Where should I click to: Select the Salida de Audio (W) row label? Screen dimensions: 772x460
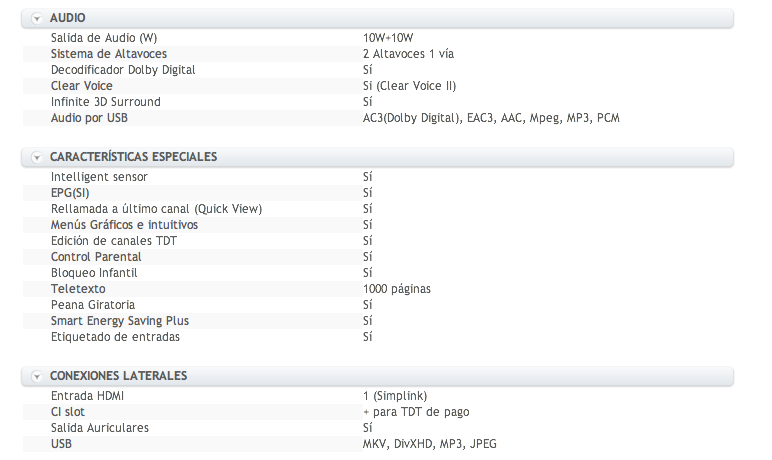point(104,38)
